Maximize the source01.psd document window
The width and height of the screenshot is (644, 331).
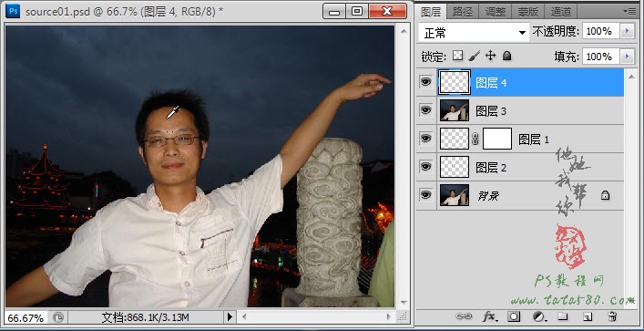tap(357, 12)
